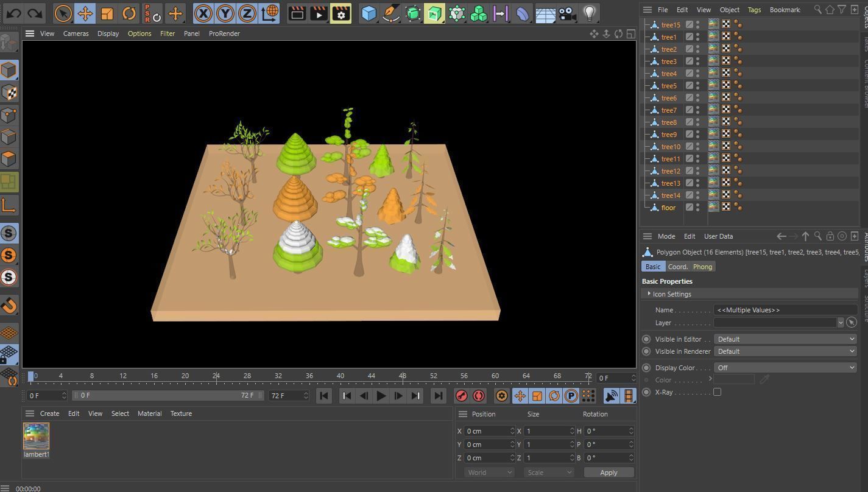Click frame 36 on timeline ruler
Viewport: 868px width, 492px height.
pyautogui.click(x=309, y=378)
